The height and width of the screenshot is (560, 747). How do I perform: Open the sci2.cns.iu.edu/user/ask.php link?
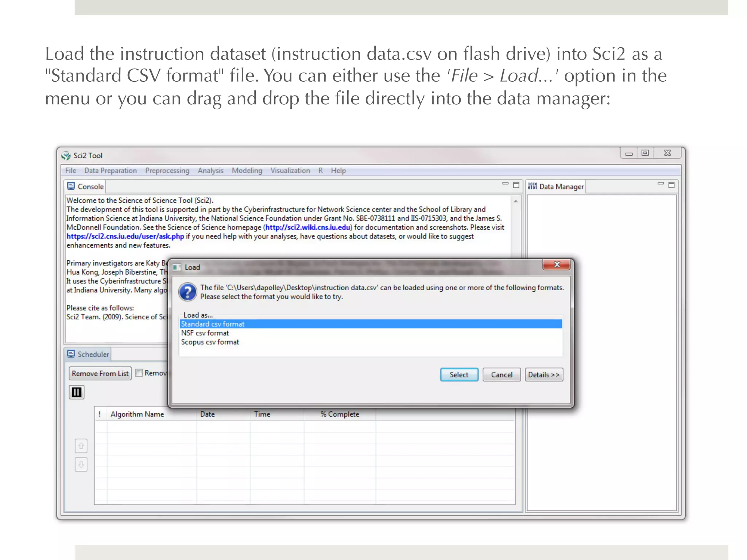125,236
